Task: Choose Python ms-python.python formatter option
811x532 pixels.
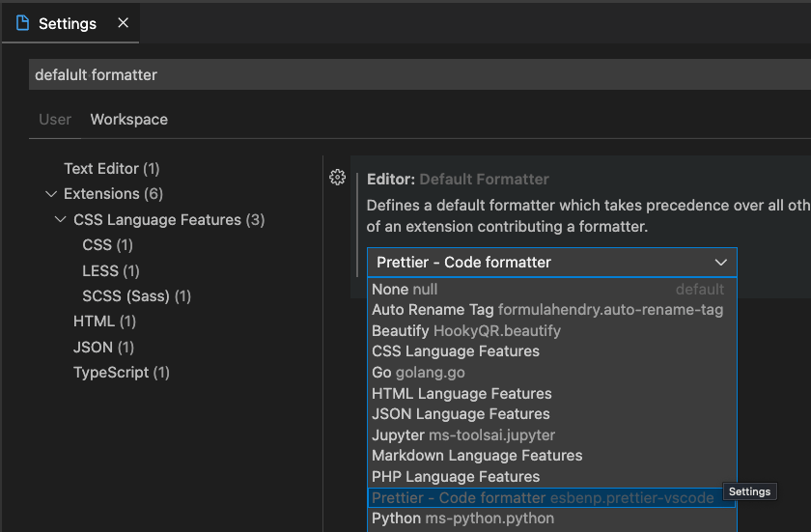Action: click(552, 518)
